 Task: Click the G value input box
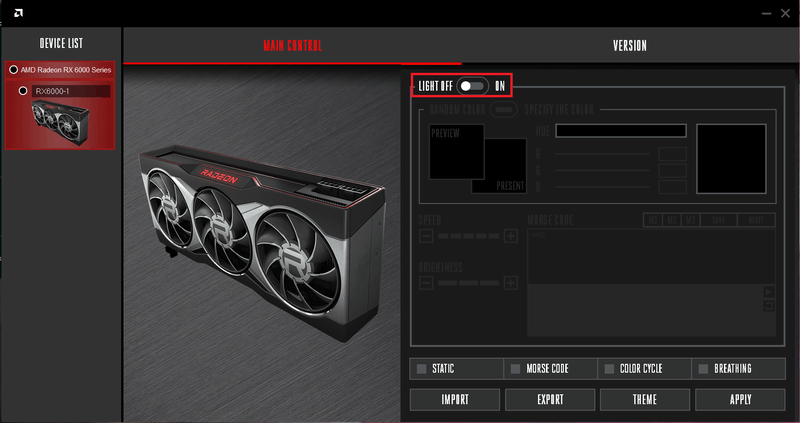[672, 170]
